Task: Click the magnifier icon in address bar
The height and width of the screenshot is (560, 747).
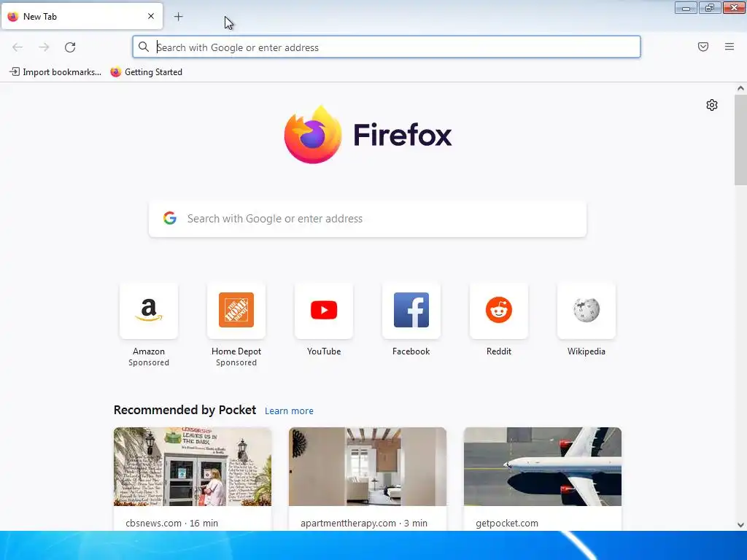Action: click(144, 47)
